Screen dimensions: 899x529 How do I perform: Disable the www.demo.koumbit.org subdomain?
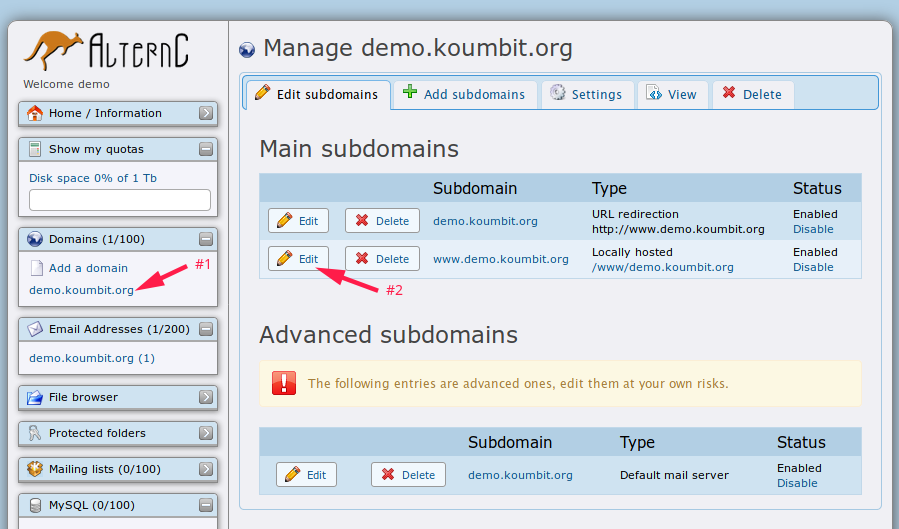pyautogui.click(x=812, y=267)
